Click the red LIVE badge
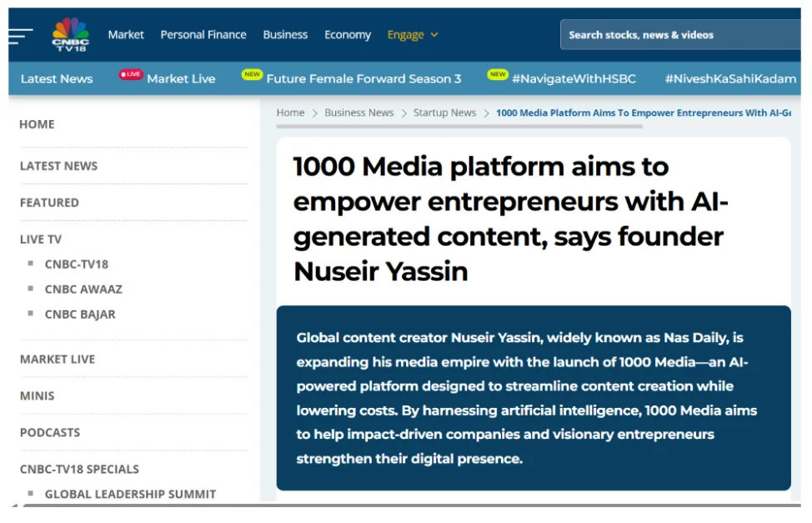 131,74
